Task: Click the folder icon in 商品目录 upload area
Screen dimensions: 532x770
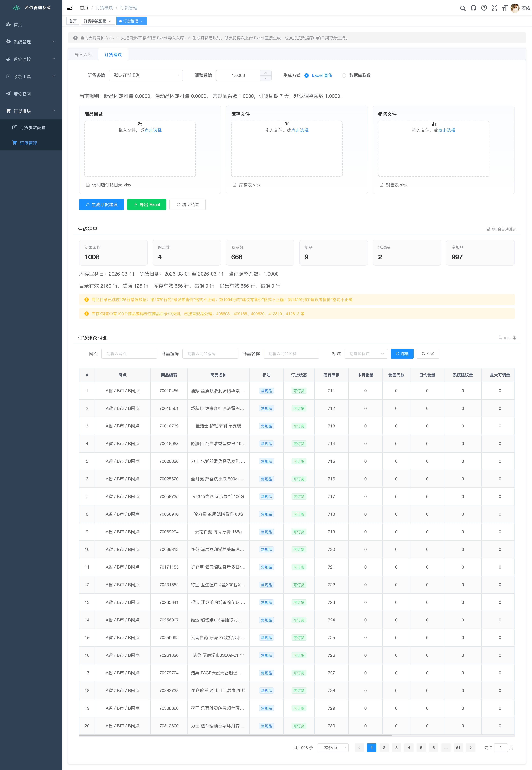Action: (x=140, y=124)
